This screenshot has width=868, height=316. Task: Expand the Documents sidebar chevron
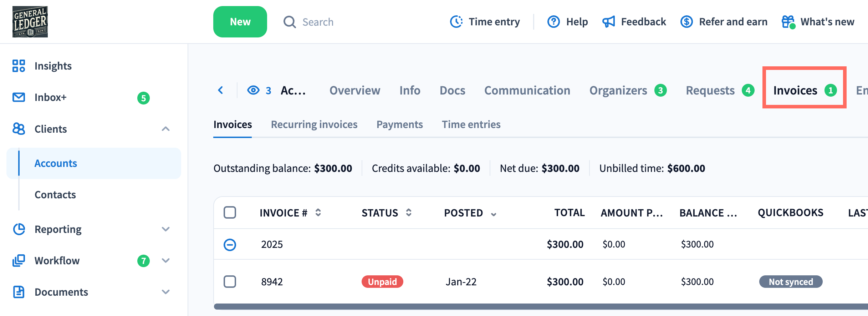[x=165, y=292]
